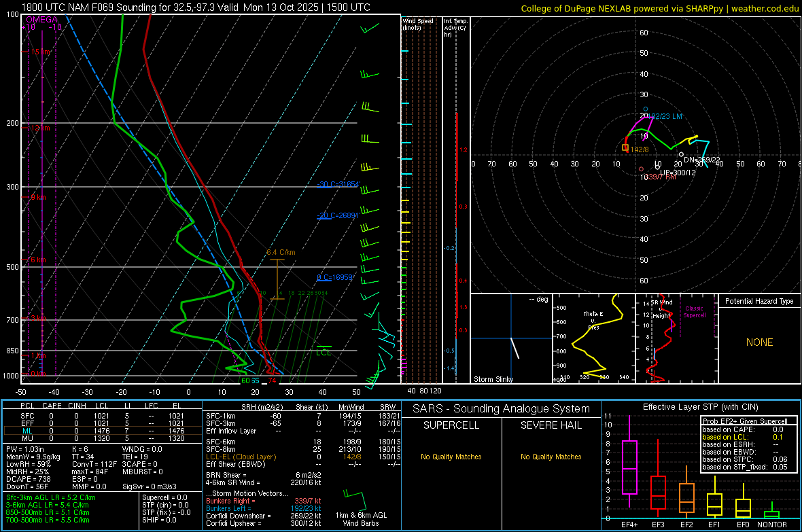Click the magenta OMEGA label

tap(41, 20)
